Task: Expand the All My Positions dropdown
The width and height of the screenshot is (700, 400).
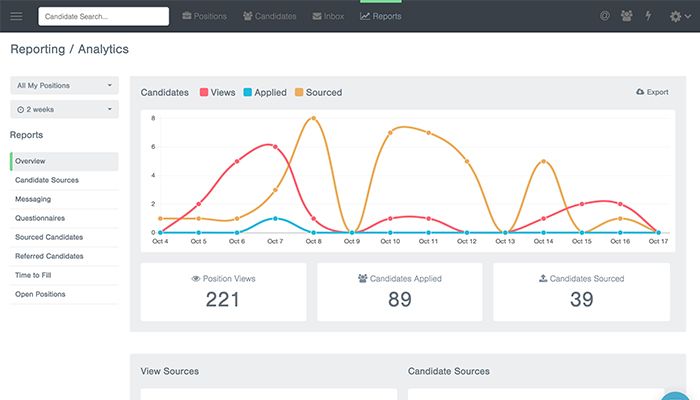Action: coord(64,85)
